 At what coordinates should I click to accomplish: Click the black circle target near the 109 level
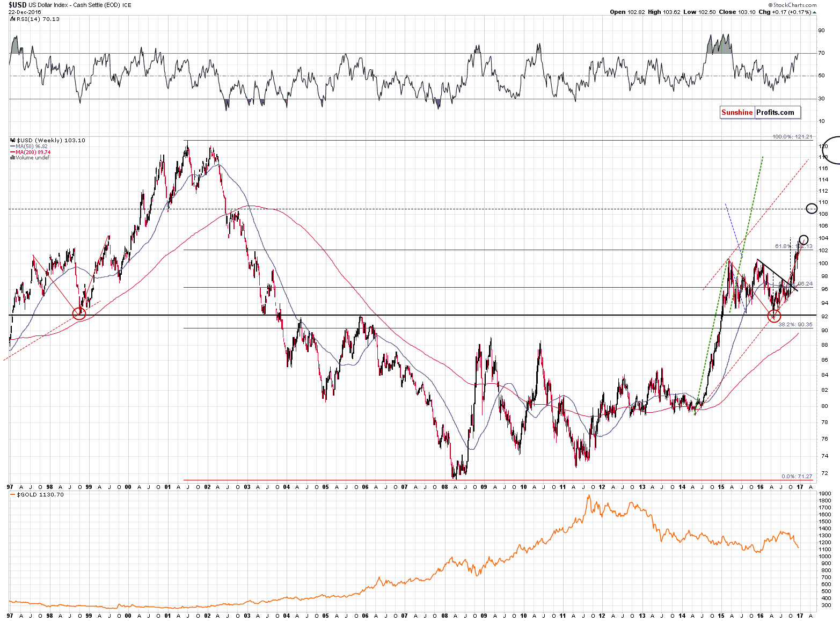point(812,208)
